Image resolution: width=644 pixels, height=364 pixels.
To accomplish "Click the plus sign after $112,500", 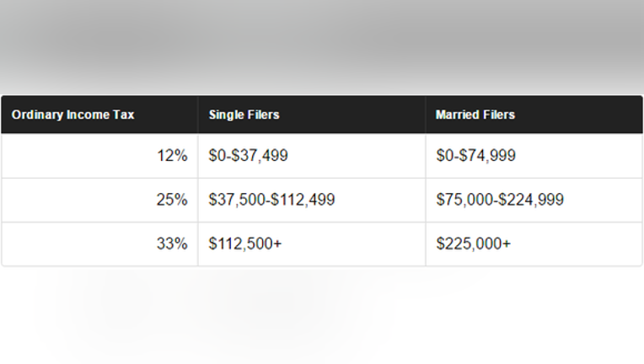I will coord(277,244).
